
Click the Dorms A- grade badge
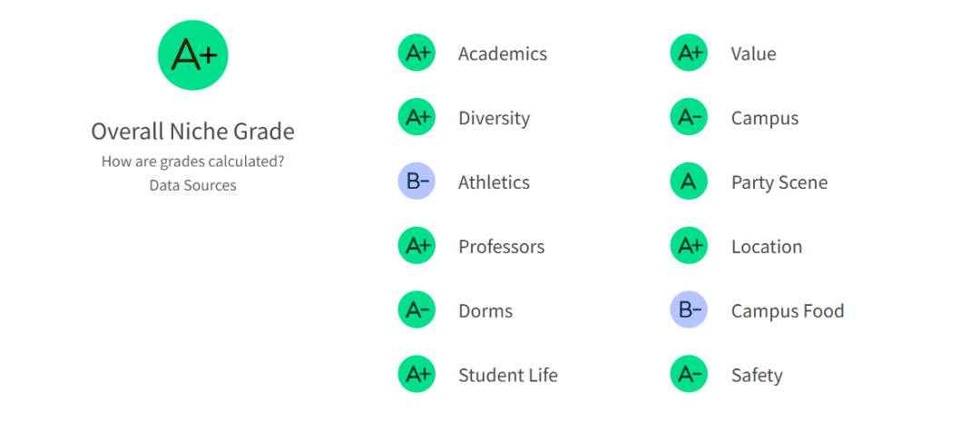coord(416,310)
